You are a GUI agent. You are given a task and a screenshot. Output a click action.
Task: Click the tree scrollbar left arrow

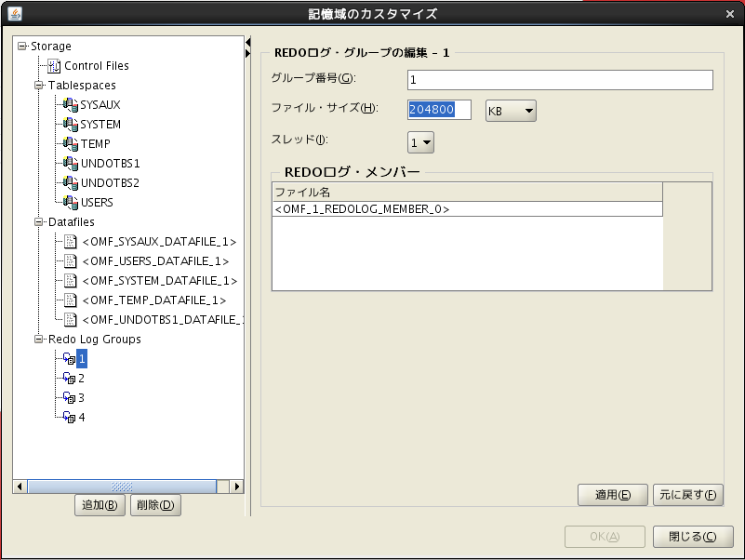[x=20, y=487]
